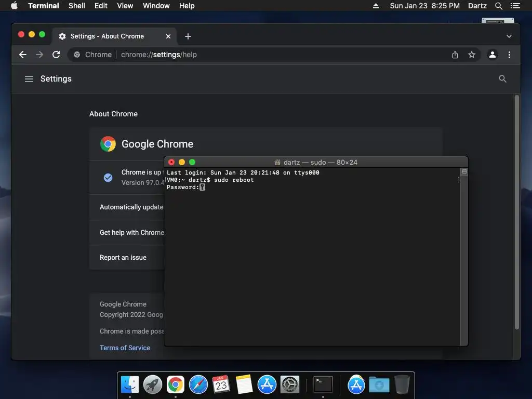Open System Preferences from the Dock
Viewport: 532px width, 399px height.
(290, 384)
